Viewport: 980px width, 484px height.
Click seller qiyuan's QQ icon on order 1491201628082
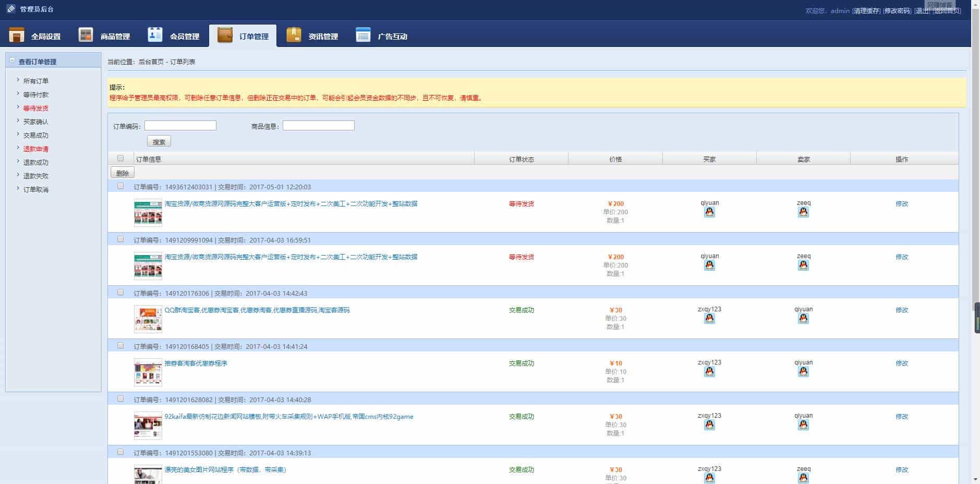click(x=803, y=425)
